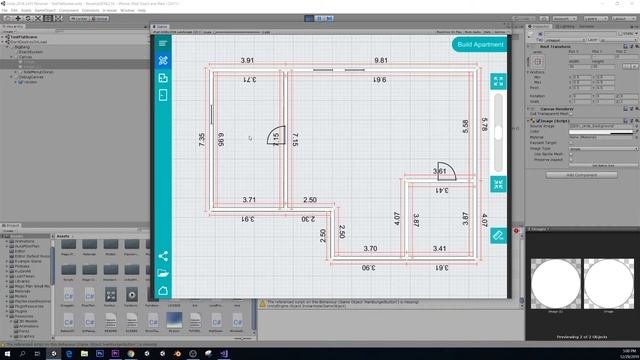
Task: Open the Image Type dropdown
Action: click(x=603, y=149)
